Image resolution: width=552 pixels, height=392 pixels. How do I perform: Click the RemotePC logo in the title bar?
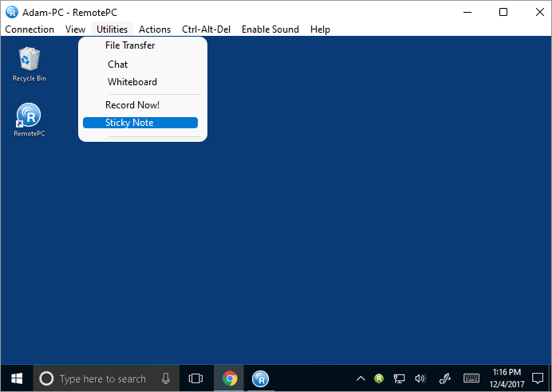point(12,12)
